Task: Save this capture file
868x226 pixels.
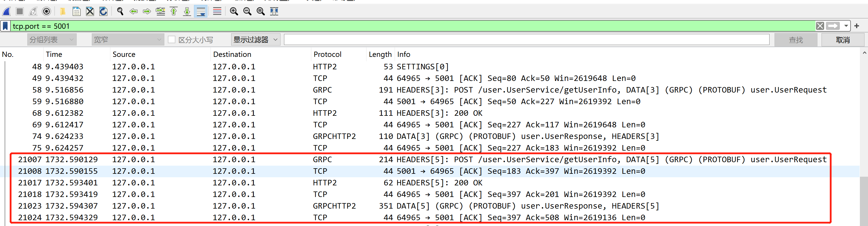Action: [x=76, y=11]
